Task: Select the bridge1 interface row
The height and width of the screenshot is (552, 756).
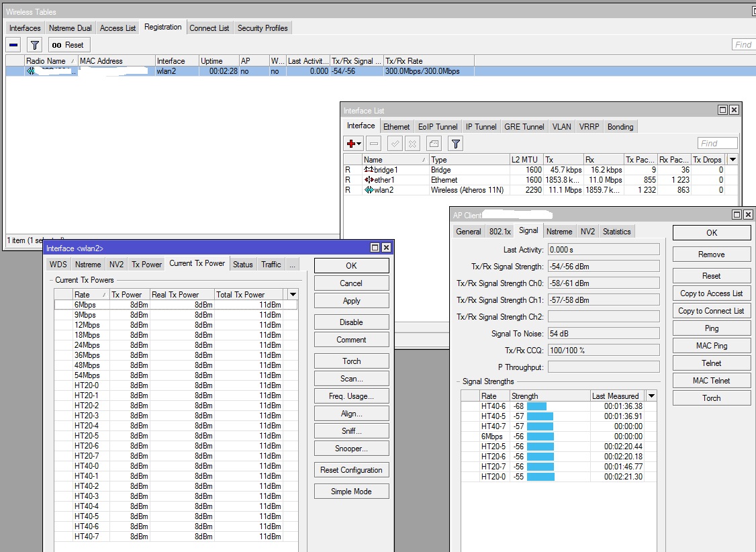Action: point(386,170)
